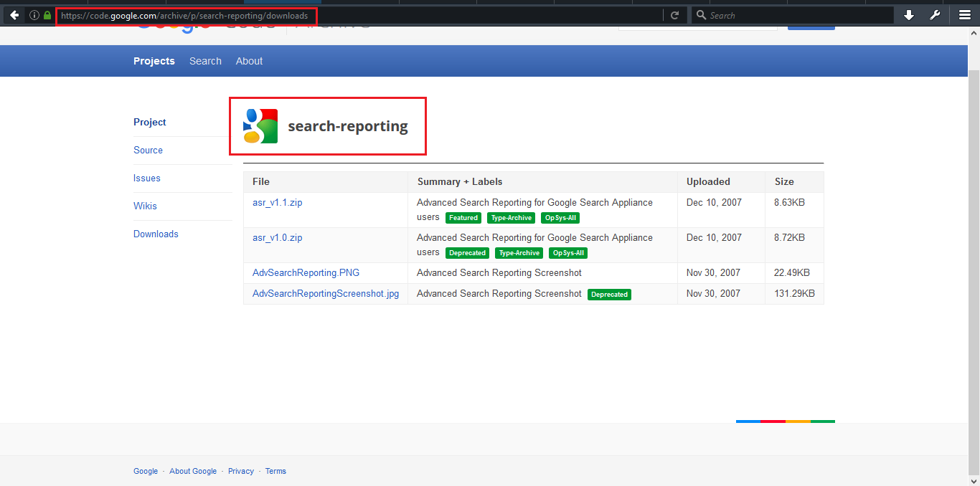This screenshot has height=486, width=980.
Task: Open the Projects navigation tab
Action: click(154, 61)
